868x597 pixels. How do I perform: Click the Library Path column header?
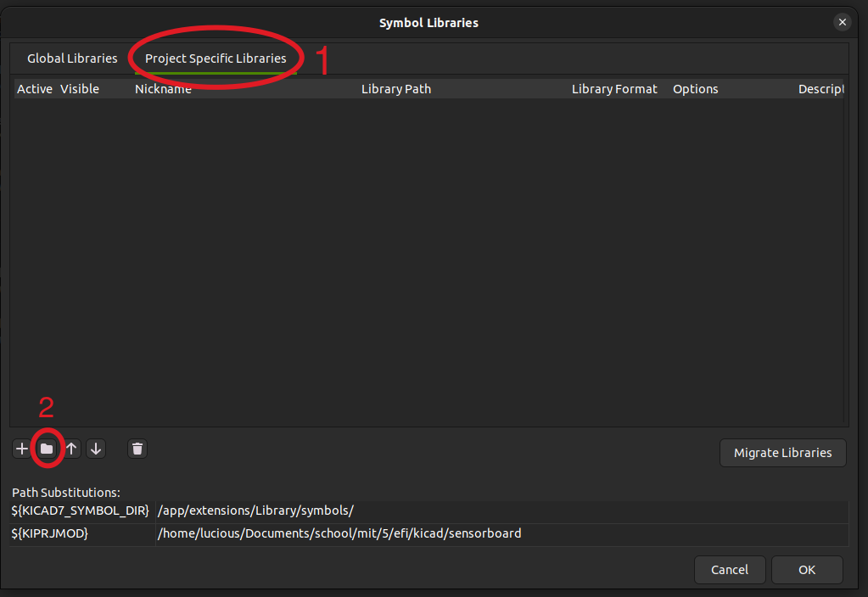395,88
